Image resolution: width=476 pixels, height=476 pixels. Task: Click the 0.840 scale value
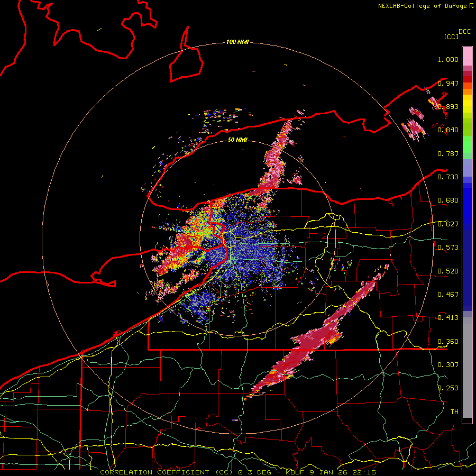448,130
